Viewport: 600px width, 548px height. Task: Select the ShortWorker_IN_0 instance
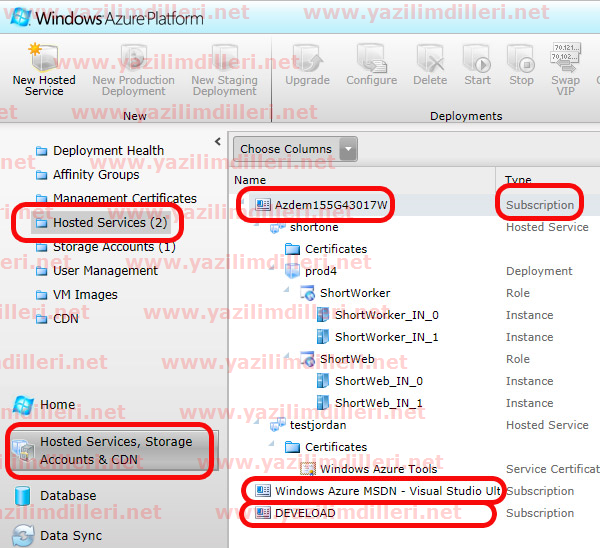click(386, 315)
